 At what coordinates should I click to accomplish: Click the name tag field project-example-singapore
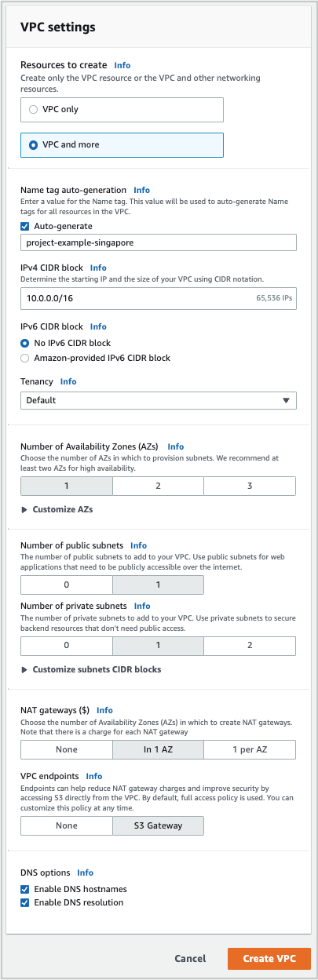(x=159, y=242)
